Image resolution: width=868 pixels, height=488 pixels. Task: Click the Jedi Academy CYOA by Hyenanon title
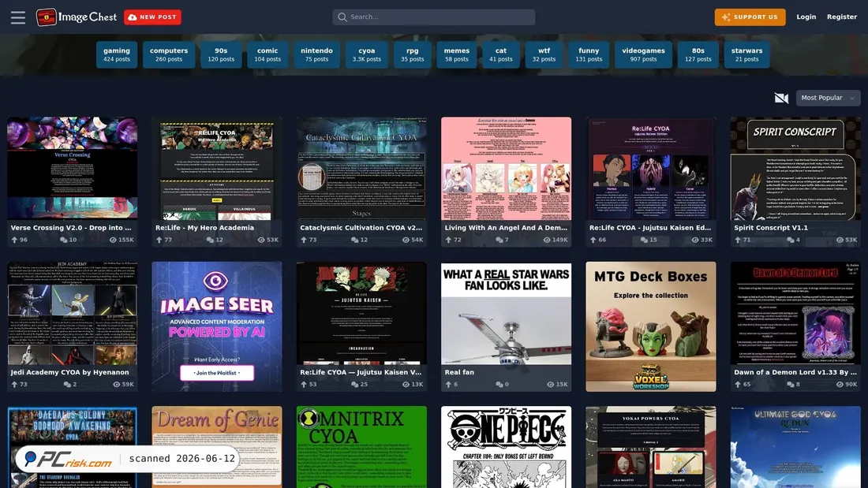69,372
